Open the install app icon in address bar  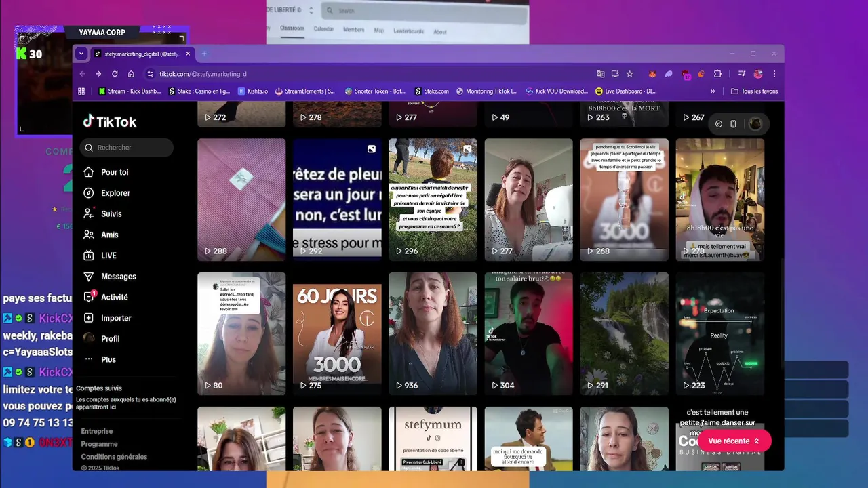tap(615, 74)
